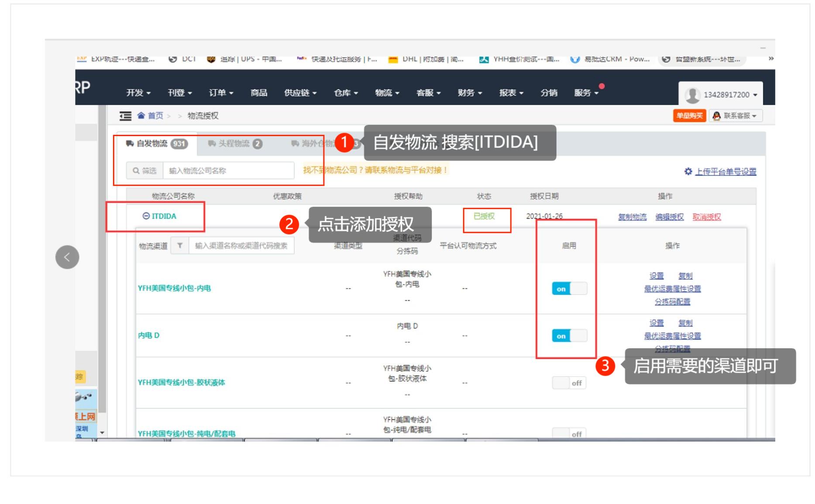Show more bookmarks with the » overflow icon
815x504 pixels.
coord(771,58)
